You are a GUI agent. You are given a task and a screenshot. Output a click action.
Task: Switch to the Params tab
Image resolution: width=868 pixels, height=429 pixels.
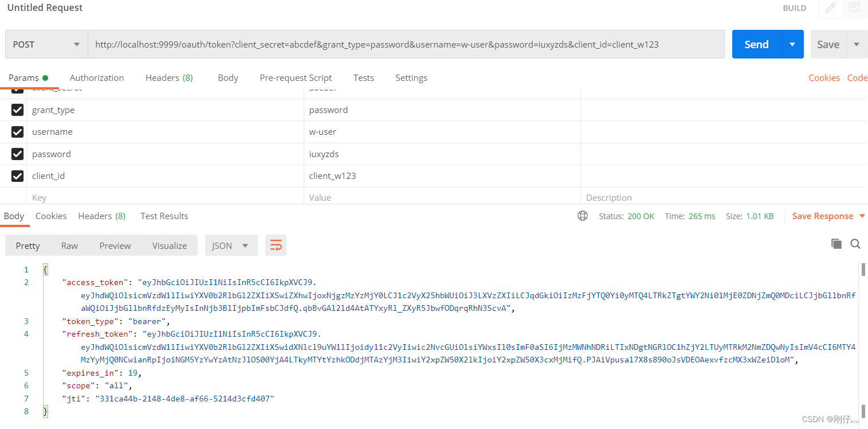point(29,77)
